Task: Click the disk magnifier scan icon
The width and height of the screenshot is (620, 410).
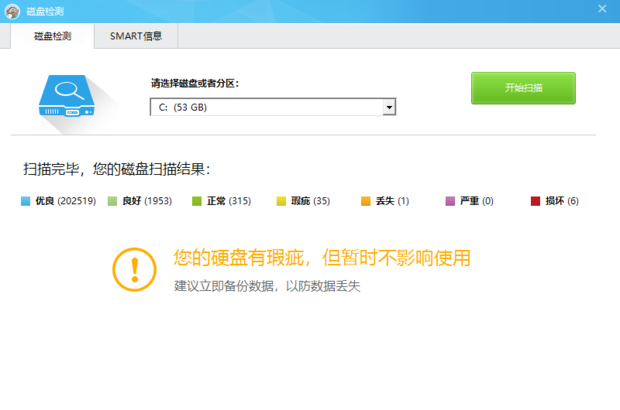Action: pos(67,96)
